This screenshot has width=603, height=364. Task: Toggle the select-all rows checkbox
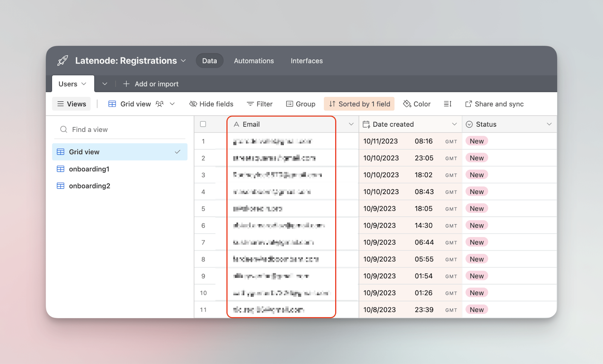203,124
